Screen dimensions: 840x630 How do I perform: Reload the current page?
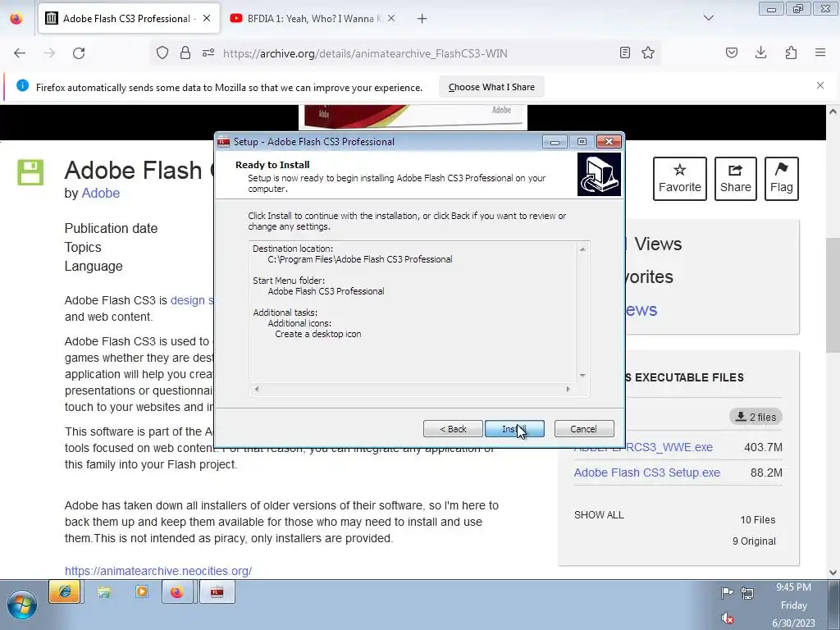tap(79, 53)
